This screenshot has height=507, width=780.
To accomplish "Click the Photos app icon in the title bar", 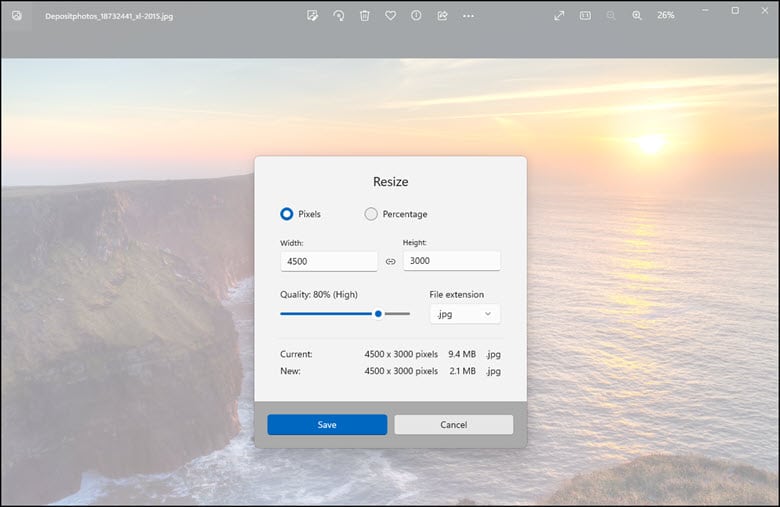I will click(17, 15).
